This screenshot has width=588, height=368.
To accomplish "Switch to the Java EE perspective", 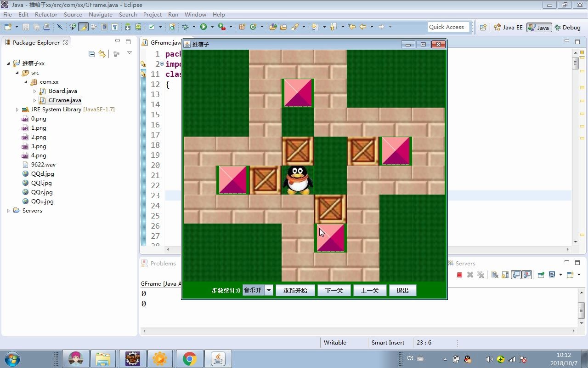I will [508, 27].
